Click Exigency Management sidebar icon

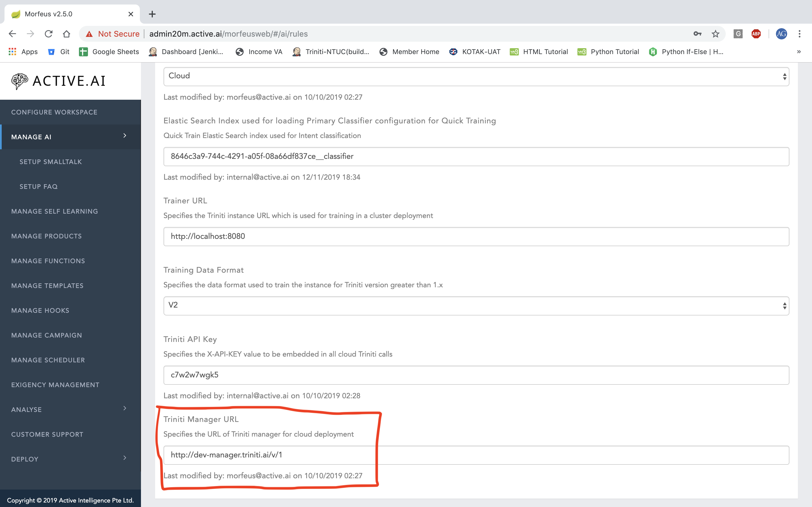pyautogui.click(x=55, y=384)
